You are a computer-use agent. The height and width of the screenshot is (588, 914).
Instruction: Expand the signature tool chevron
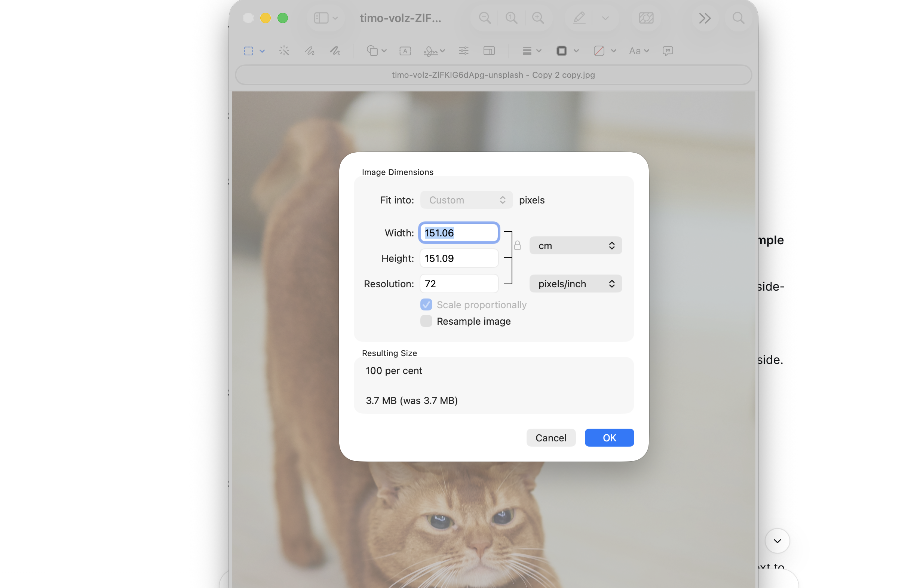click(442, 51)
